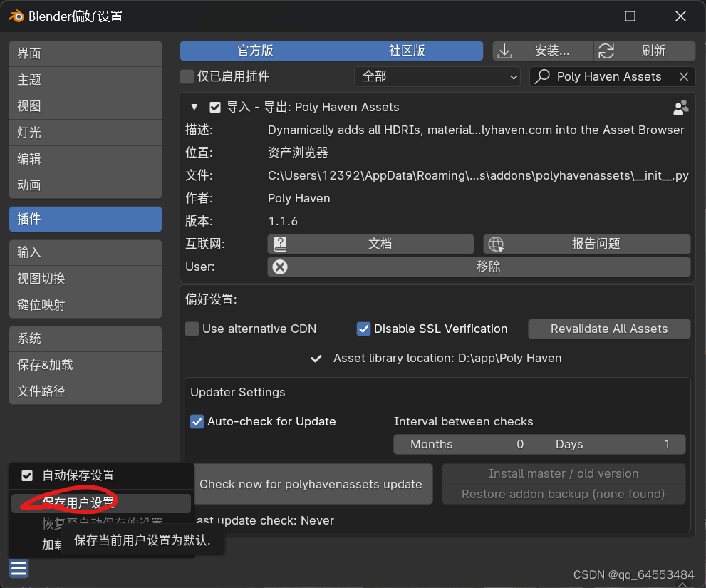Click the Blender logo in title bar

(x=16, y=16)
